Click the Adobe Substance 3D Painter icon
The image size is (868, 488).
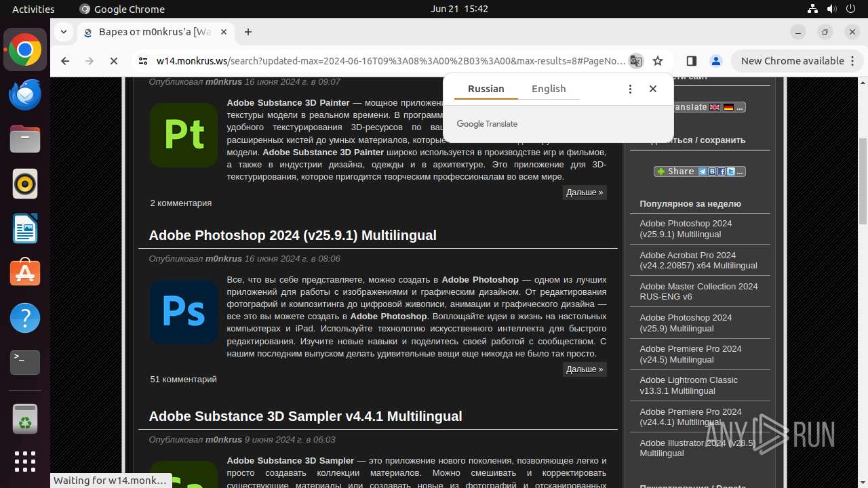tap(184, 135)
